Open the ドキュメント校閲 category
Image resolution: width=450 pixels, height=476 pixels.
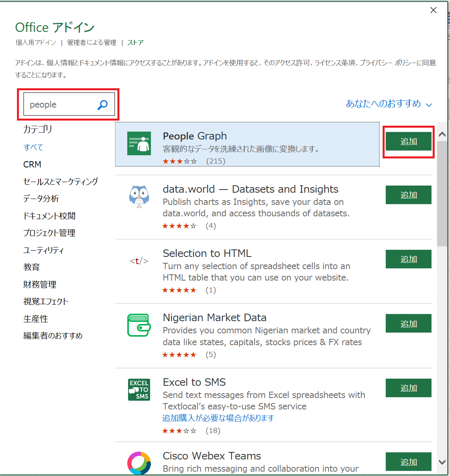click(49, 216)
